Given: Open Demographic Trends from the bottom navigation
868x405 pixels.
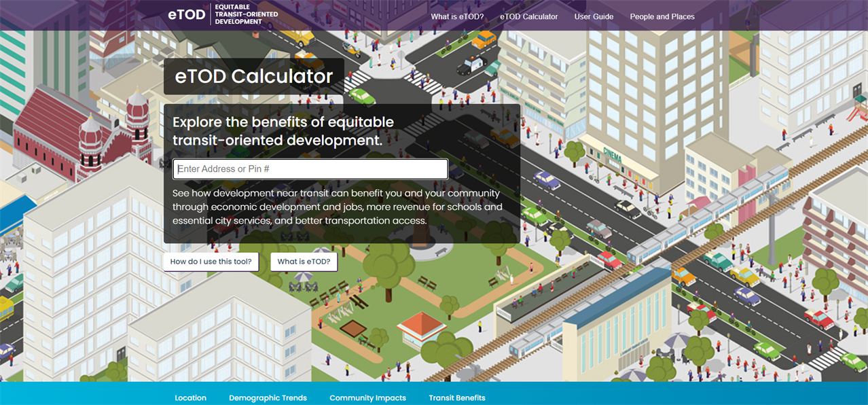Looking at the screenshot, I should click(268, 398).
